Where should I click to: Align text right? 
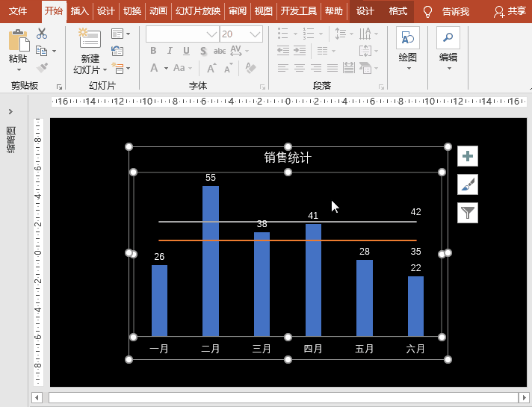(316, 68)
